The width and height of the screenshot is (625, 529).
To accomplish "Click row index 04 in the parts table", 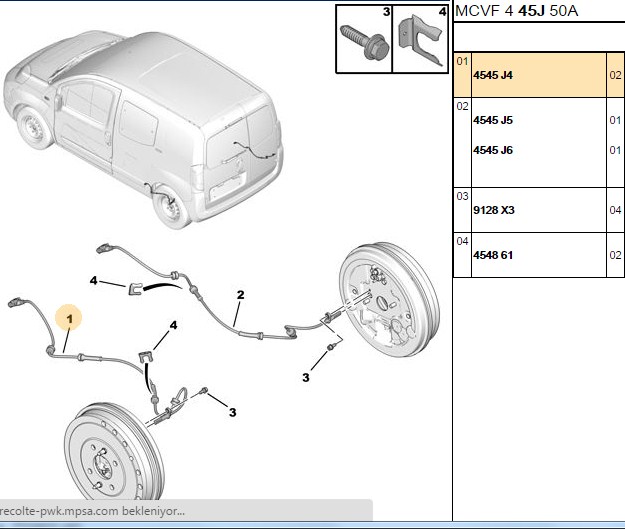I will (x=462, y=241).
